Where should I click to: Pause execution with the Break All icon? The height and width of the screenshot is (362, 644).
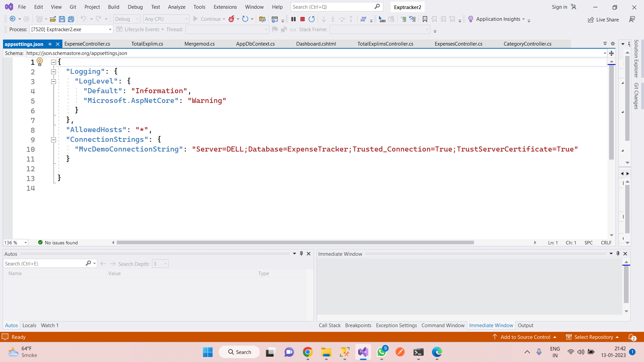pos(293,19)
